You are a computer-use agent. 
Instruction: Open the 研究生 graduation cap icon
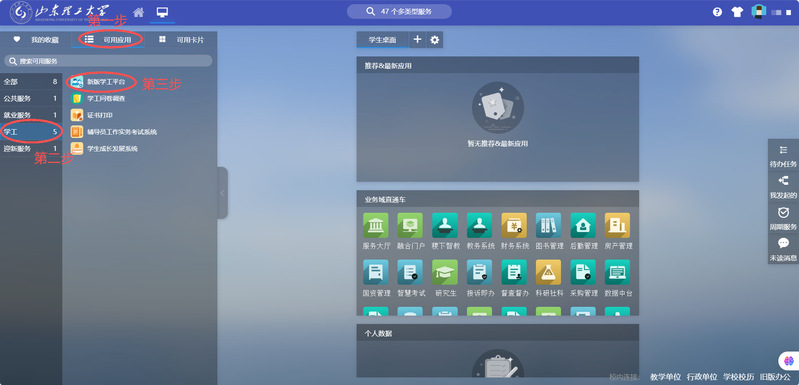pyautogui.click(x=445, y=272)
